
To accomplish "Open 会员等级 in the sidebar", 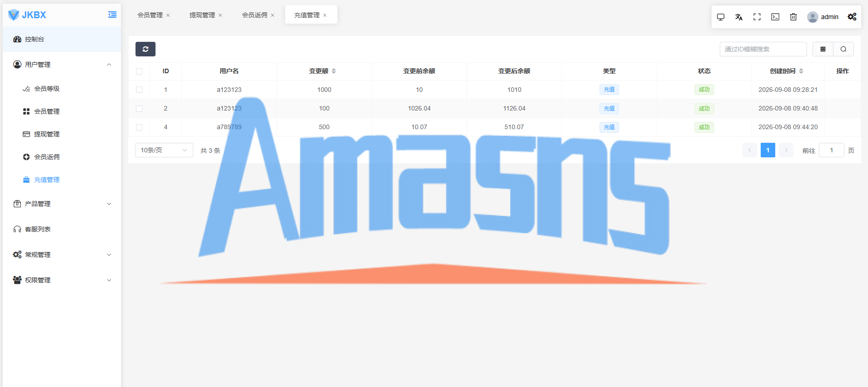I will point(62,89).
